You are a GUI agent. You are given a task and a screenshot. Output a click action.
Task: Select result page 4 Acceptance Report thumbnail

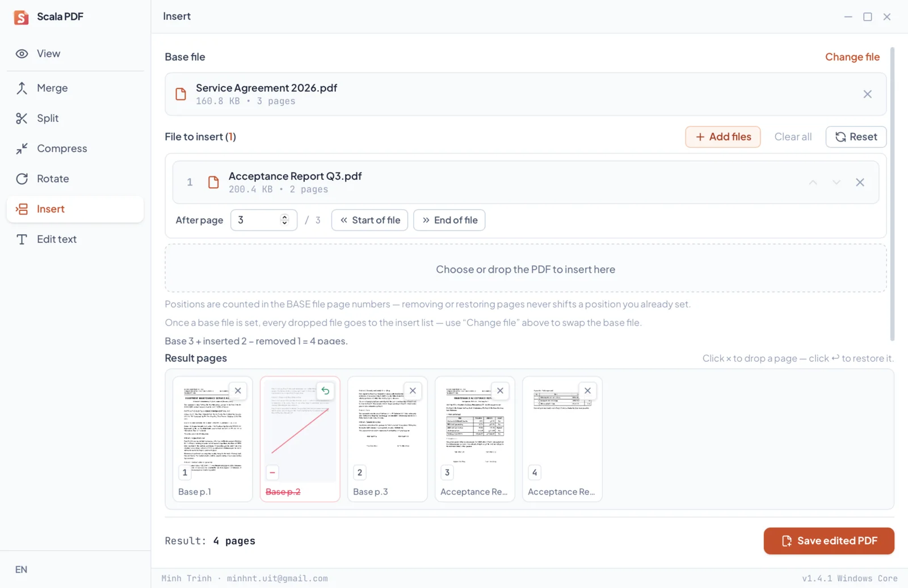point(562,439)
